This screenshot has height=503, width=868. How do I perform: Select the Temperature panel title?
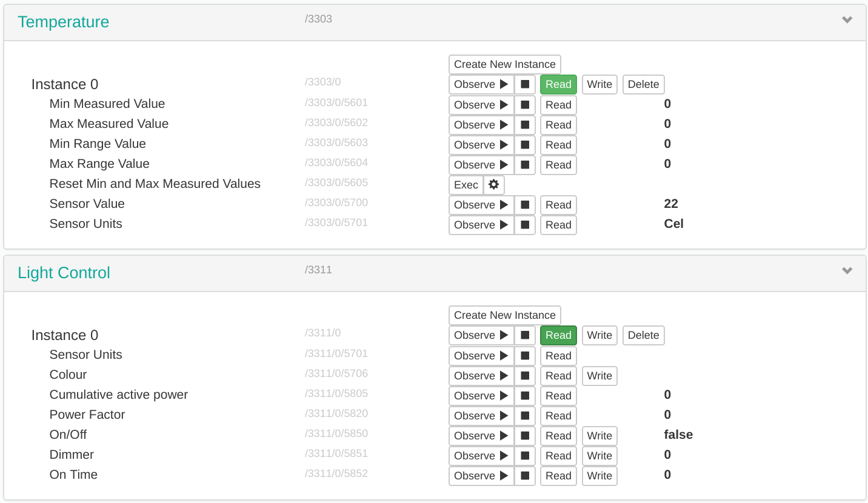coord(64,22)
